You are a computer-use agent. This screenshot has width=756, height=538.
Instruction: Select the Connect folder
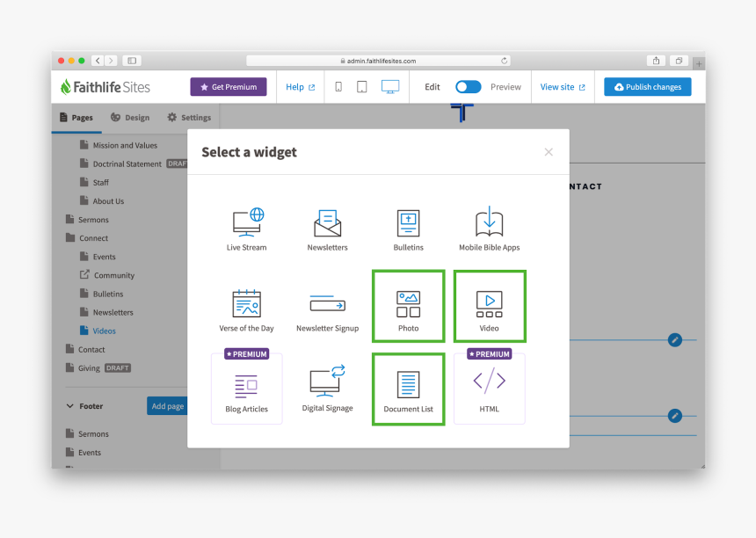click(x=87, y=238)
